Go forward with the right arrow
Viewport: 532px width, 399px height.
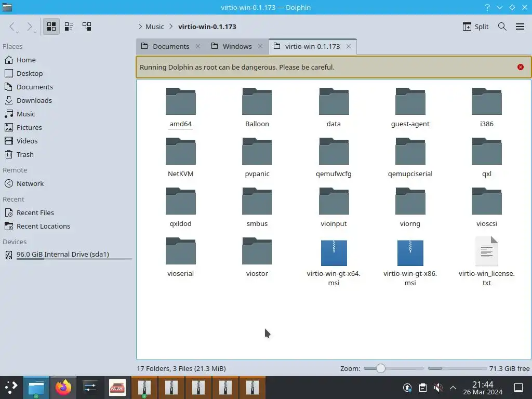tap(30, 26)
